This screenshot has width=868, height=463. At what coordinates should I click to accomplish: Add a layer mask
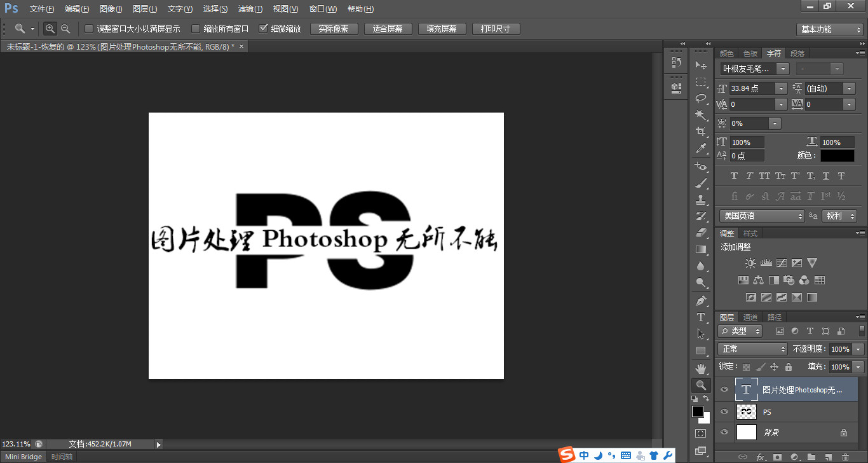click(x=777, y=457)
